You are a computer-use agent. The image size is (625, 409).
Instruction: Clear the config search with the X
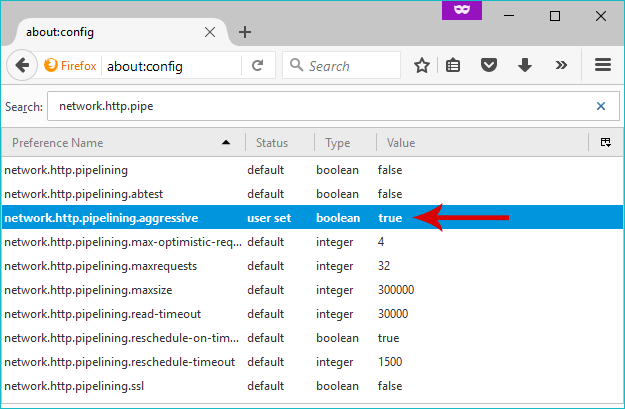click(x=601, y=106)
